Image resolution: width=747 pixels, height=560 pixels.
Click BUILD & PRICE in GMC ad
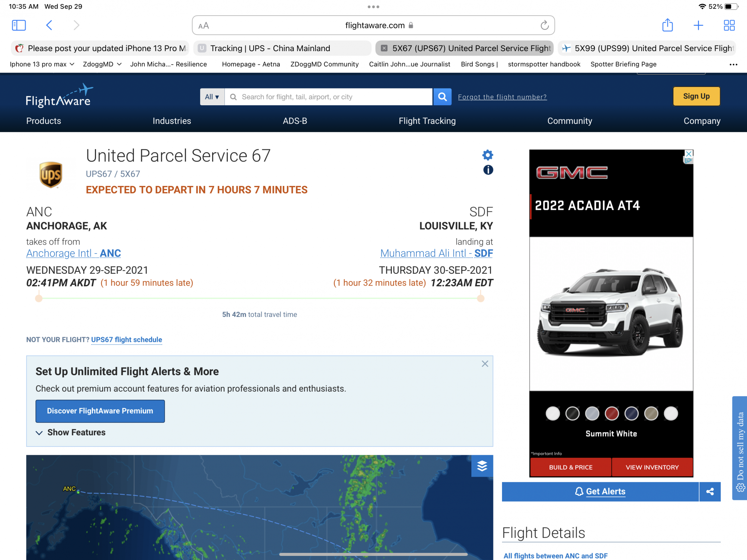point(571,467)
